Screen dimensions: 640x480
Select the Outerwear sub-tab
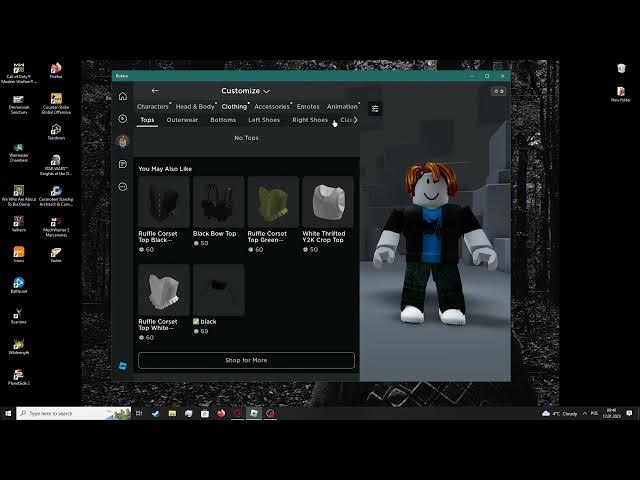coord(182,120)
